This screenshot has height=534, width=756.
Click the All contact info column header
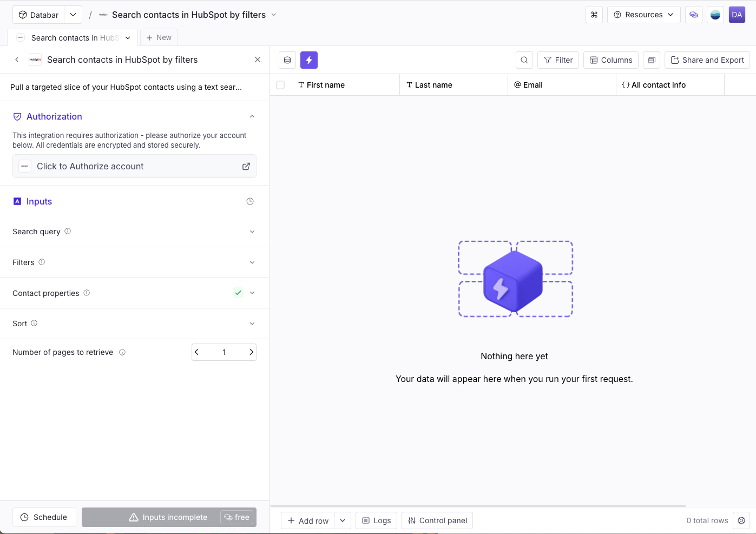pyautogui.click(x=670, y=85)
